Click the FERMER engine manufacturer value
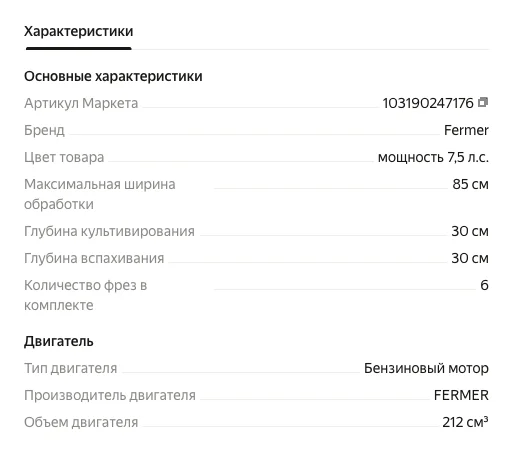This screenshot has width=513, height=465. tap(461, 395)
